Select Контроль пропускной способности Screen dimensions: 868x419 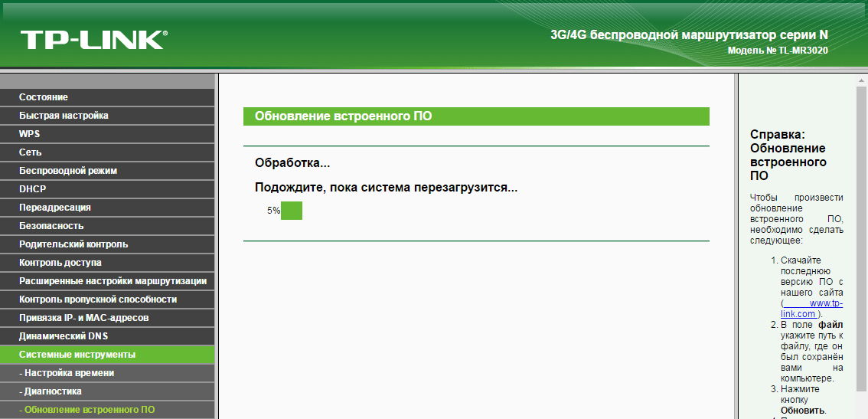98,300
